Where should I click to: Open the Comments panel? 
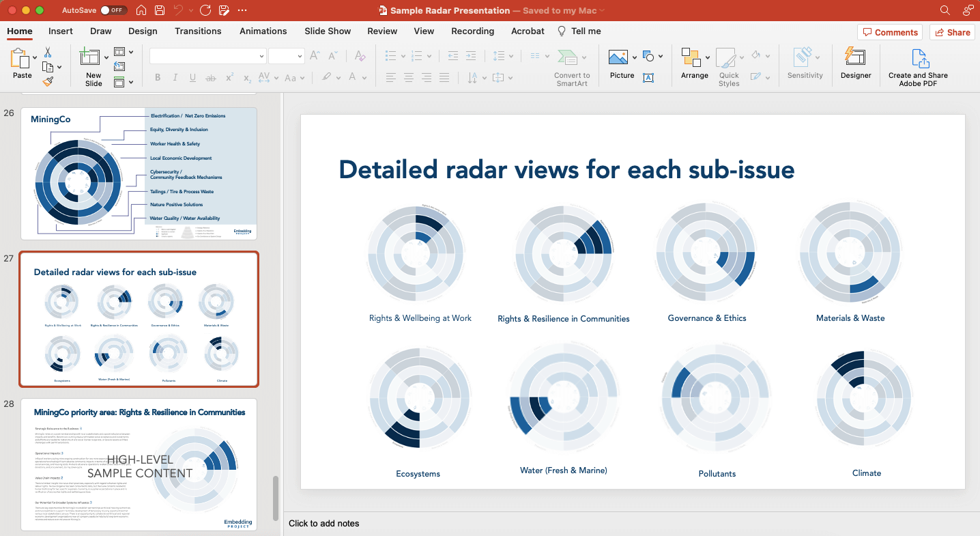click(x=889, y=31)
